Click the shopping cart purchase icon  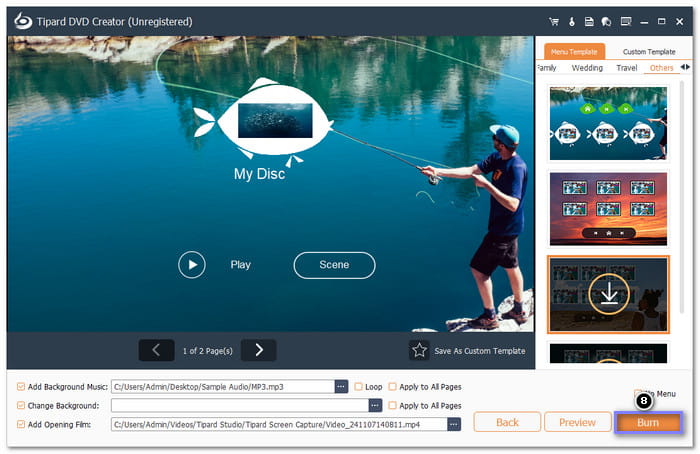554,21
